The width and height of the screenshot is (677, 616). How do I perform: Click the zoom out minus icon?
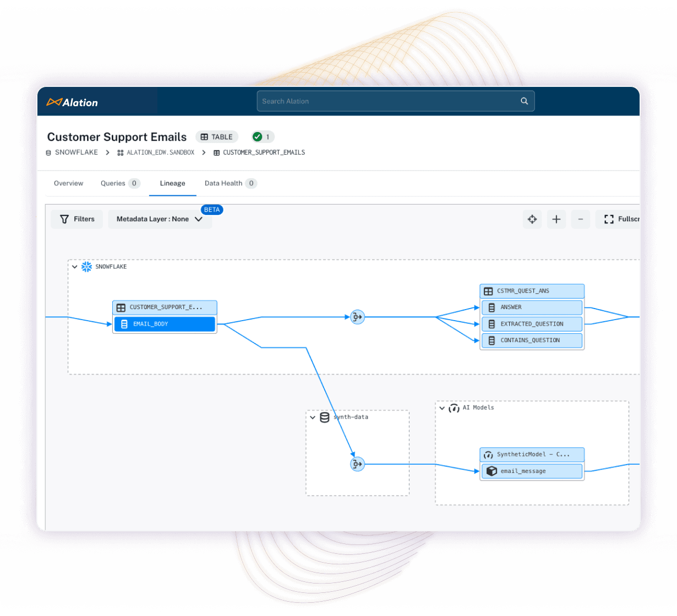tap(580, 219)
